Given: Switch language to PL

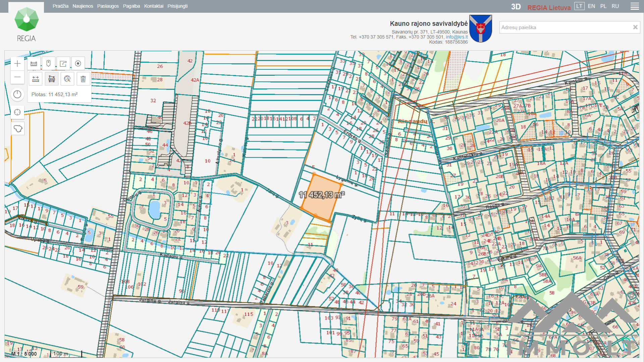Looking at the screenshot, I should 603,6.
